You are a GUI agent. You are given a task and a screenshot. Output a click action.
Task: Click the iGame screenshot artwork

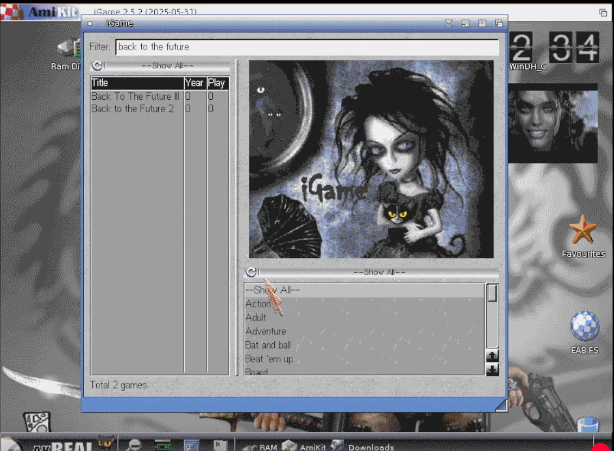(371, 159)
